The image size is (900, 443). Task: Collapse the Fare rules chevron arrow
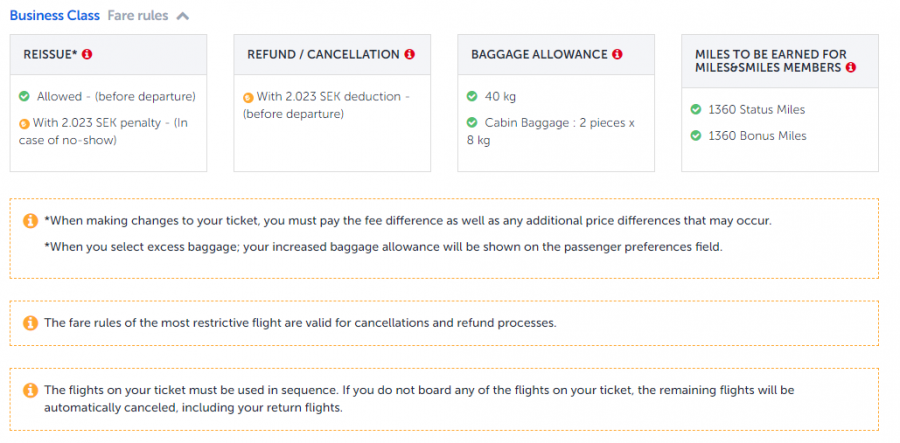point(181,16)
